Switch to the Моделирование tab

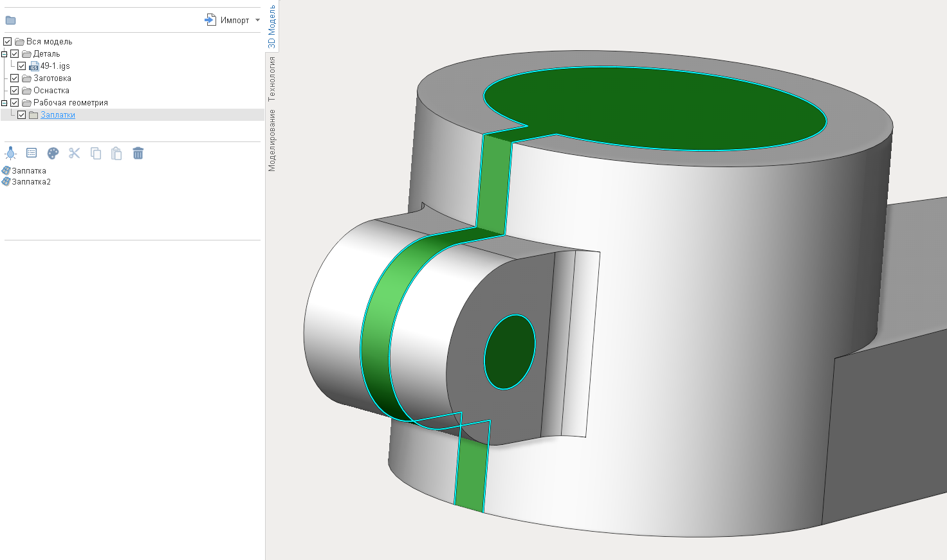pyautogui.click(x=272, y=140)
